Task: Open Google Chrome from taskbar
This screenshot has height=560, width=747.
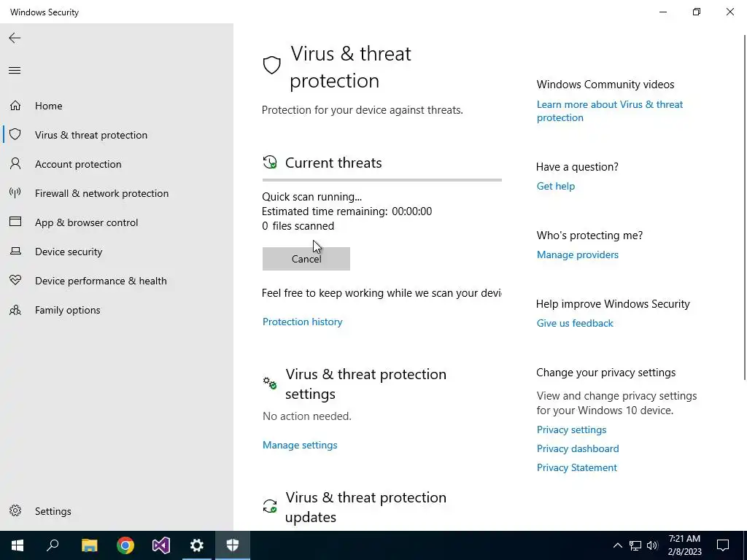Action: point(125,545)
